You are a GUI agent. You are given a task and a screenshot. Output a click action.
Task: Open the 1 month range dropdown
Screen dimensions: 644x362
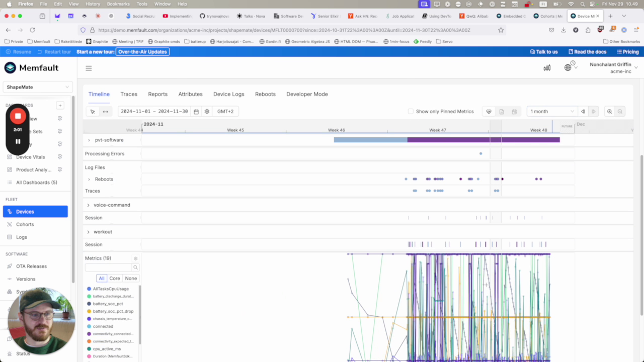pos(551,112)
